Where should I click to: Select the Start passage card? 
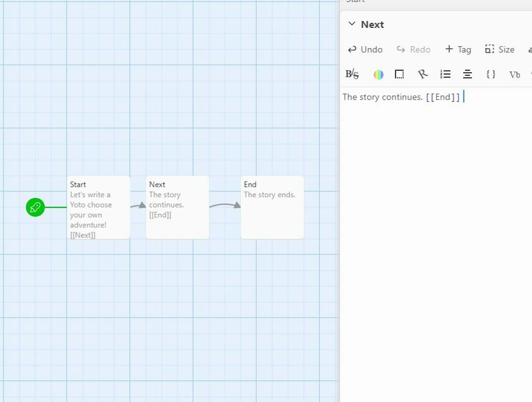[98, 207]
